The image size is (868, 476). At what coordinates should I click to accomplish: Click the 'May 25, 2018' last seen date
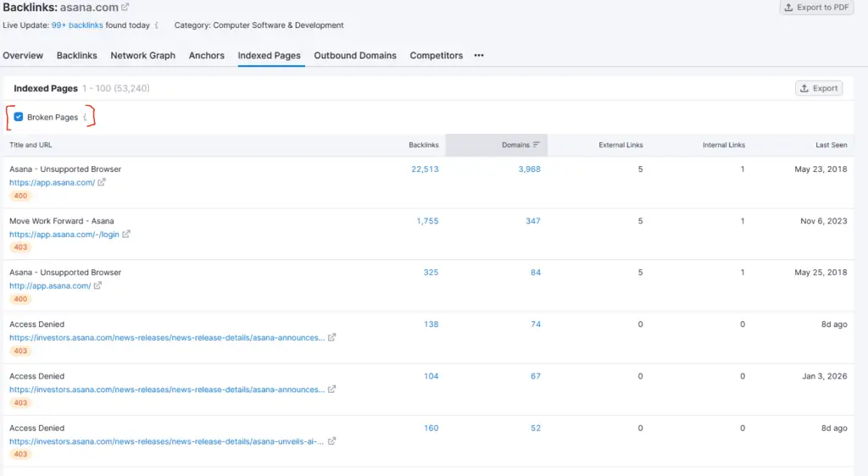coord(821,273)
